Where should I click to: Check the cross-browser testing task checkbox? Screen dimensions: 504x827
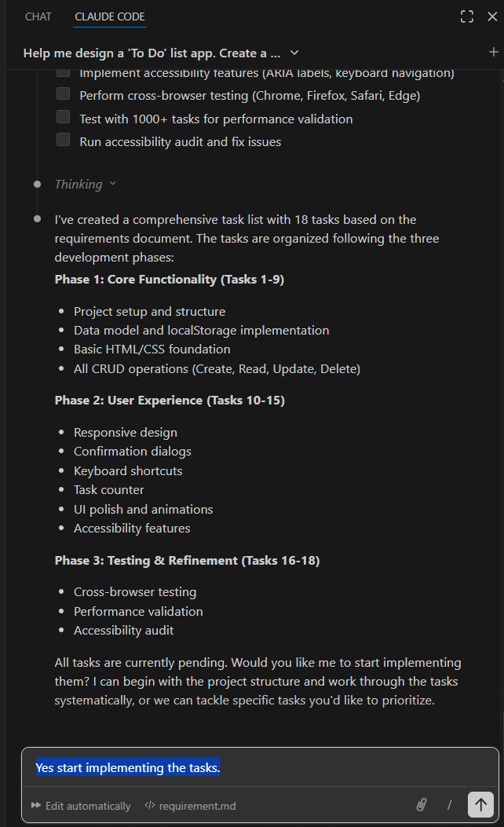pyautogui.click(x=64, y=94)
